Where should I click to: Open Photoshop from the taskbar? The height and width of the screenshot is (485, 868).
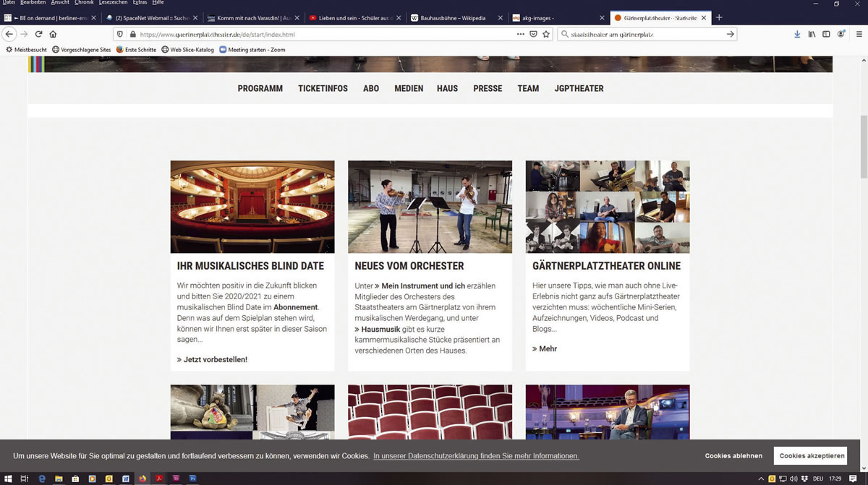tap(192, 478)
